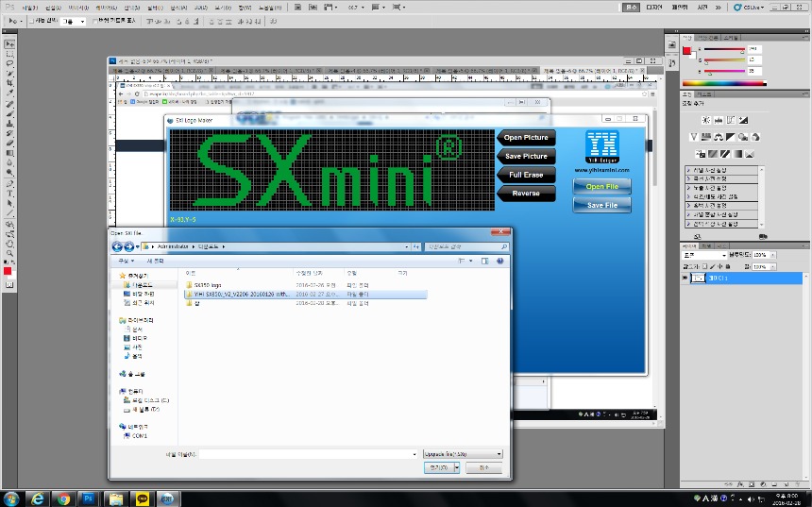Select the Eyedropper tool
Viewport: 812px width, 507px height.
point(9,93)
